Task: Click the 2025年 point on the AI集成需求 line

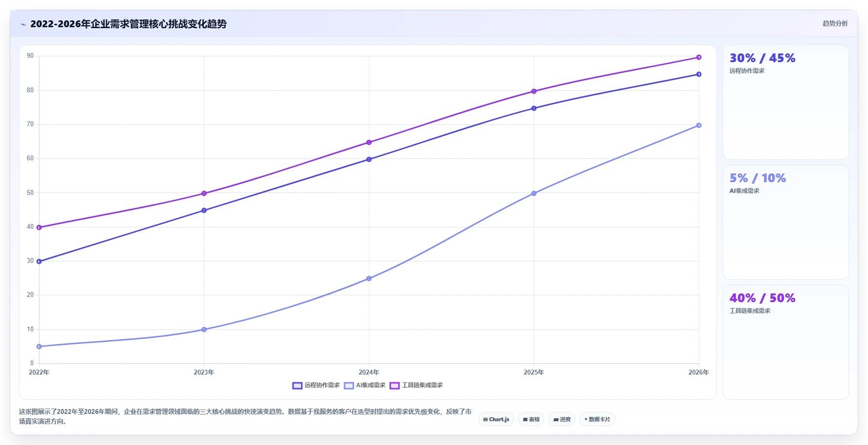Action: click(534, 193)
